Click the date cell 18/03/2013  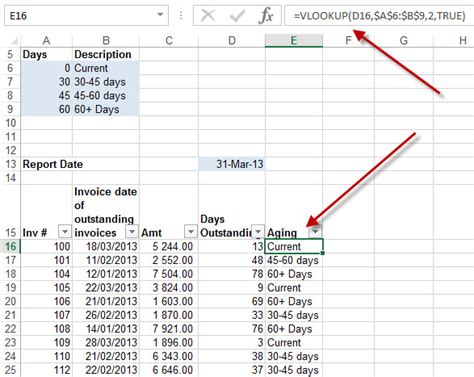106,246
